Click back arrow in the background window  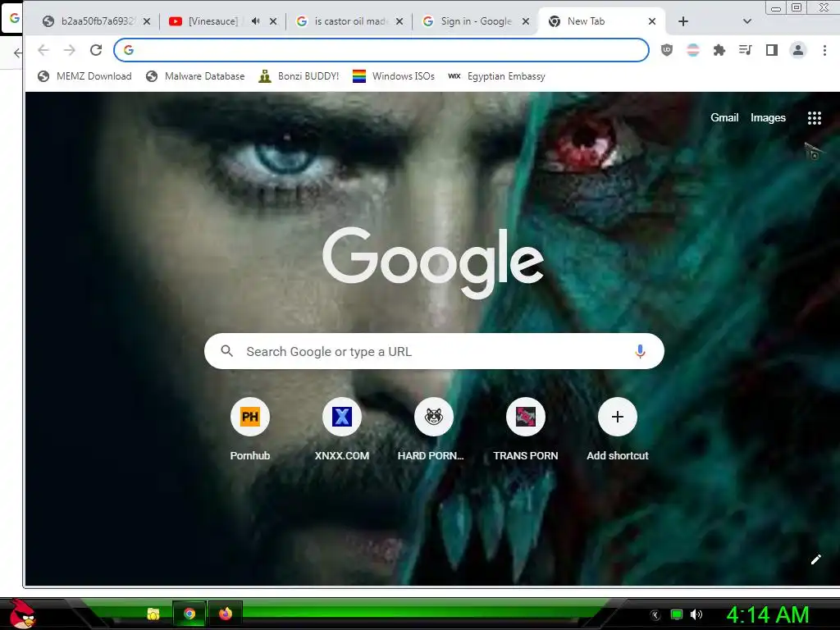pos(18,52)
